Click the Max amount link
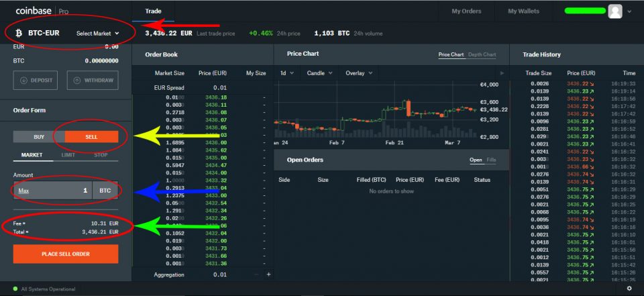 pyautogui.click(x=24, y=191)
